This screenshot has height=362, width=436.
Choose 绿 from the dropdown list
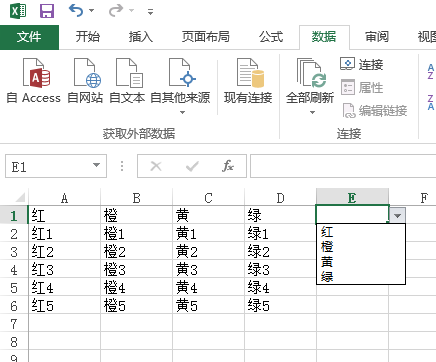point(361,277)
